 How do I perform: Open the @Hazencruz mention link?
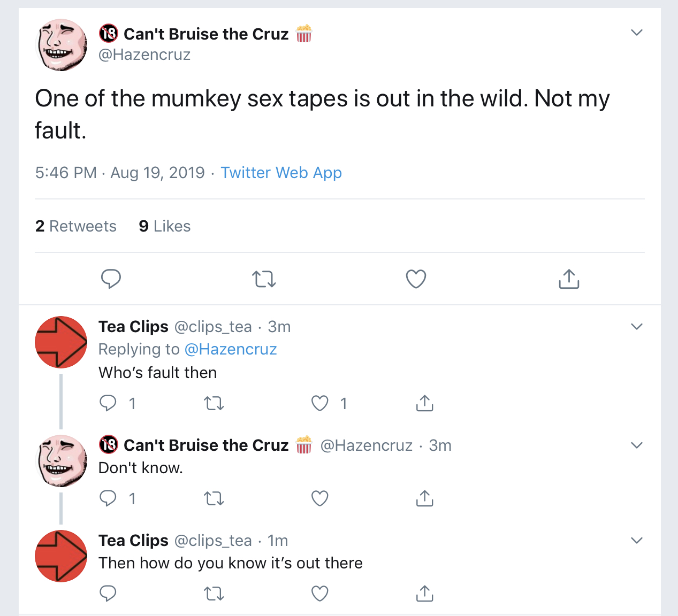230,349
